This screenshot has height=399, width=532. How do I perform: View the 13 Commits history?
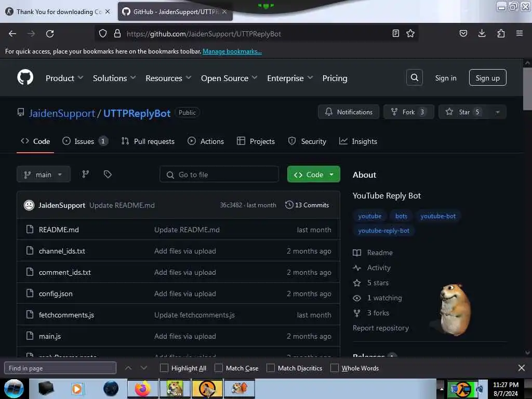[x=307, y=205]
